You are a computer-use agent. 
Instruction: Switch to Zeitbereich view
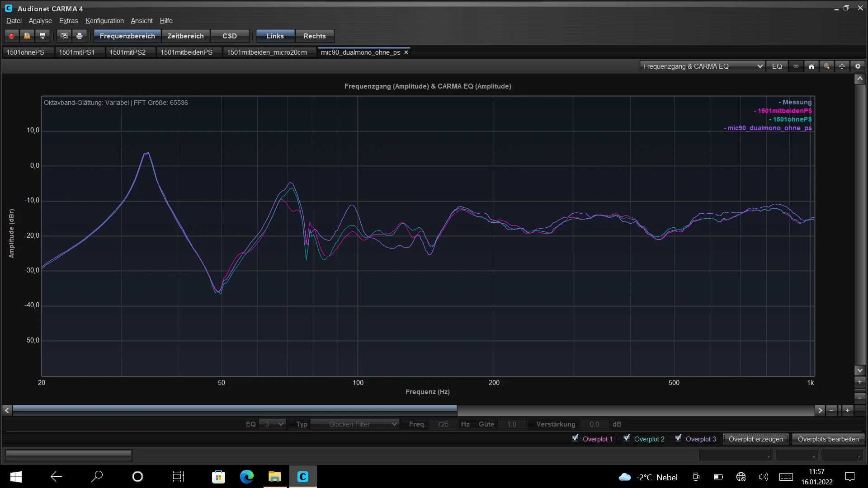pyautogui.click(x=185, y=36)
